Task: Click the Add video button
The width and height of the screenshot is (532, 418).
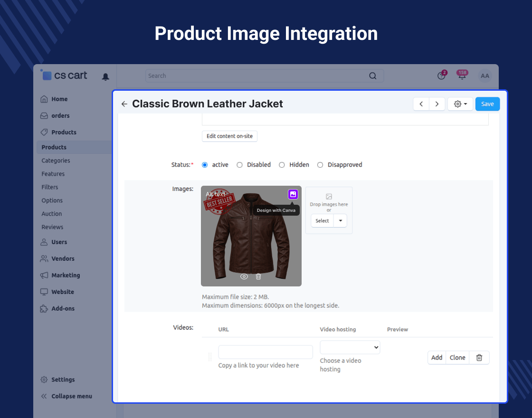Action: click(x=437, y=358)
